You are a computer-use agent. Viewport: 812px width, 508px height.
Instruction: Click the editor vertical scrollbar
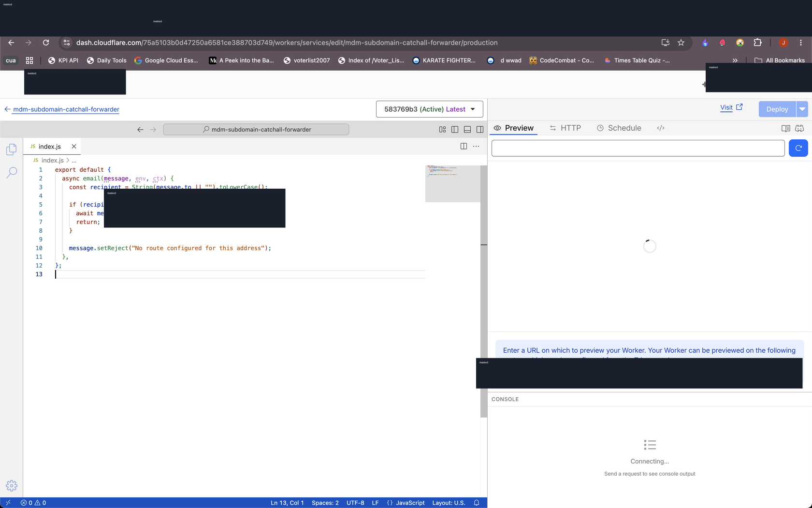(484, 290)
